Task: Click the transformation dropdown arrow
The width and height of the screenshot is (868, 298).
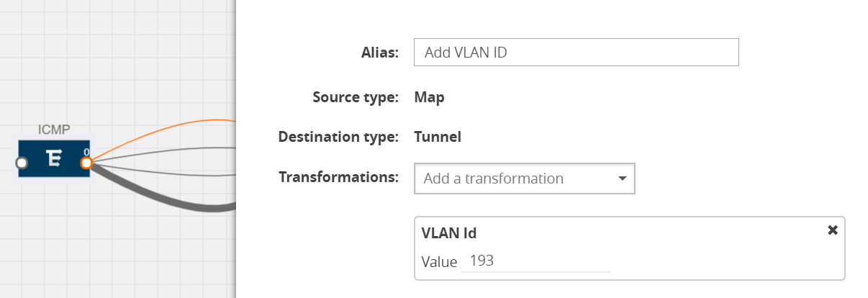Action: [x=623, y=179]
